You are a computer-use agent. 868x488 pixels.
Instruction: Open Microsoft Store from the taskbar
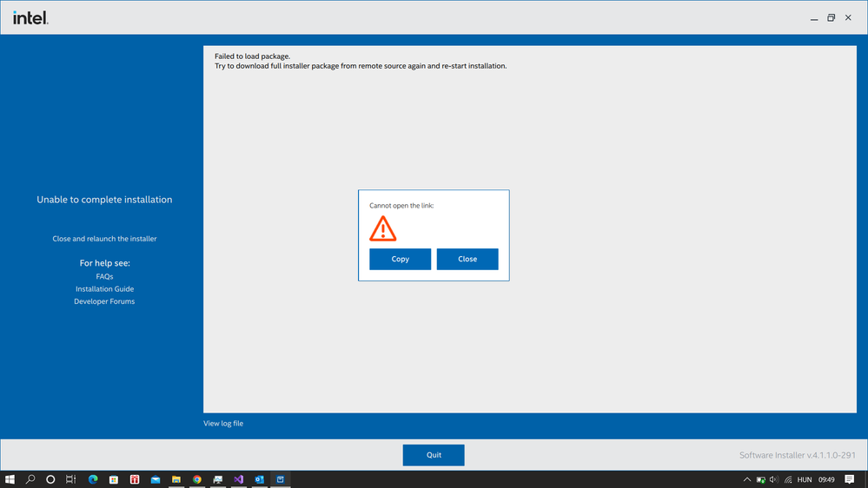click(114, 479)
